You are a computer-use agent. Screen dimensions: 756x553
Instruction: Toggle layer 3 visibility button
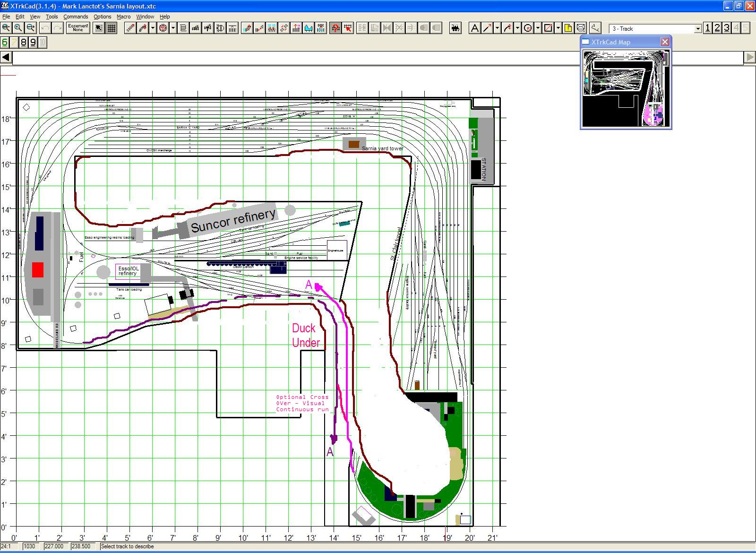click(727, 28)
